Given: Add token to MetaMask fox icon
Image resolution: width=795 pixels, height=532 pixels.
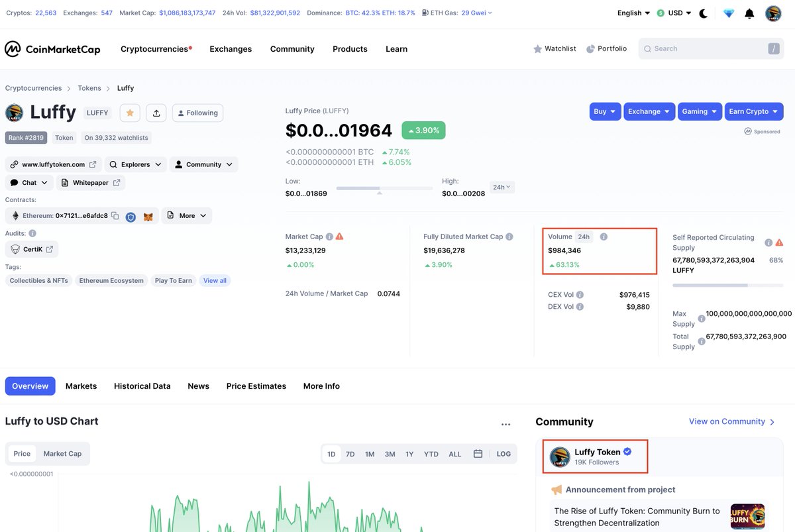Looking at the screenshot, I should tap(148, 217).
